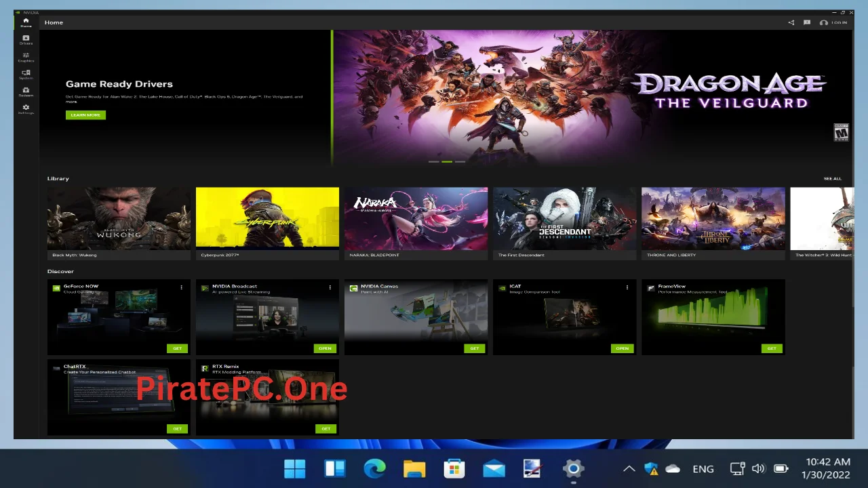Select the third banner carousel indicator
The height and width of the screenshot is (488, 868).
(x=460, y=161)
